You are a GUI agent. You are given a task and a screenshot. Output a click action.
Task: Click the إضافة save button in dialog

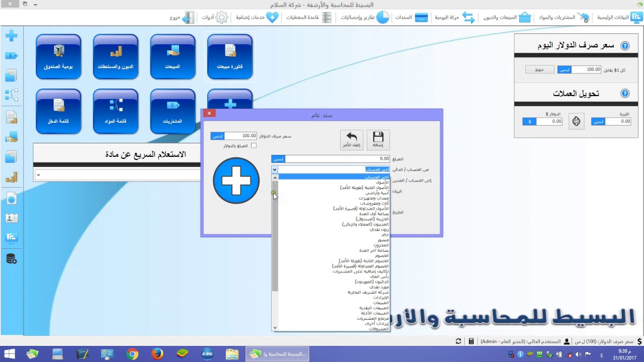[x=378, y=140]
